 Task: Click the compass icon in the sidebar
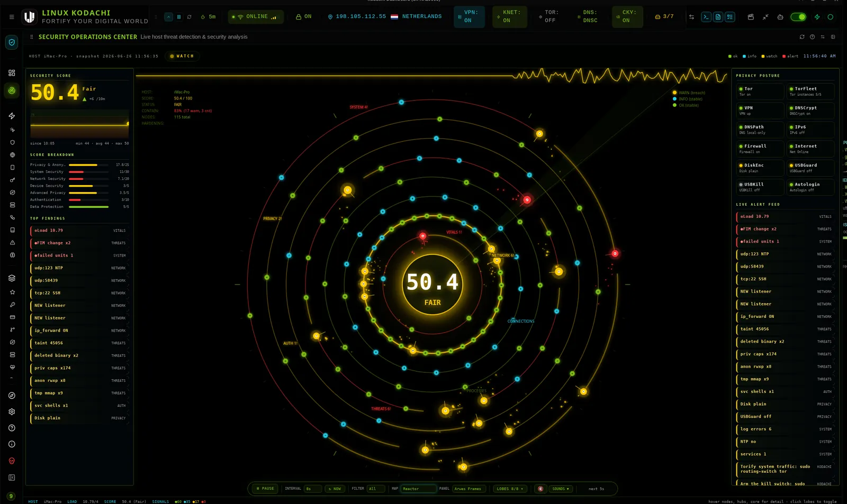point(12,396)
